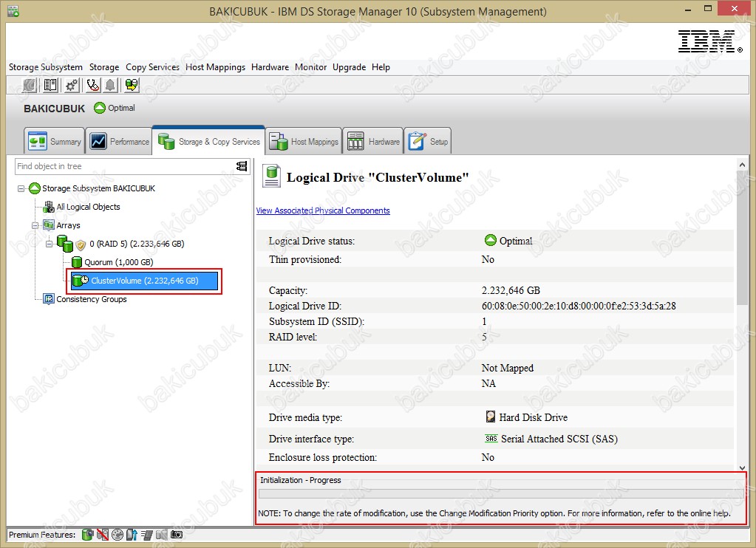Click the All Logical Objects icon
Viewport: 756px width, 548px height.
49,207
